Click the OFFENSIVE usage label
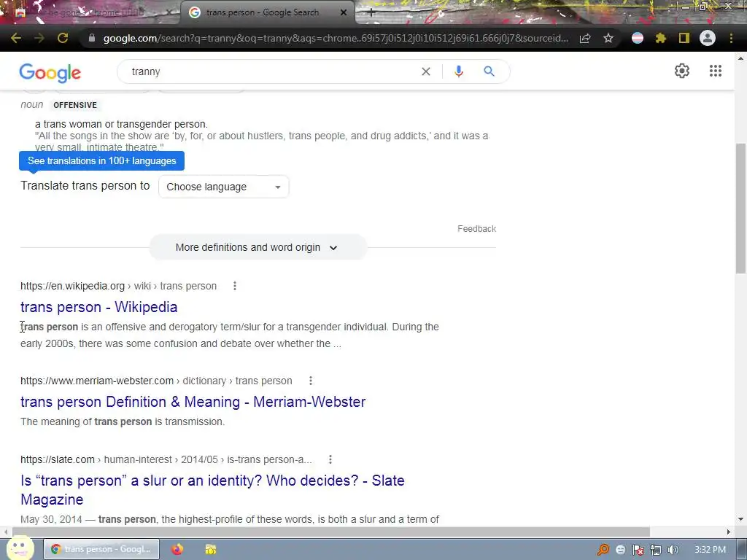Screen dimensions: 747x560 [x=75, y=105]
